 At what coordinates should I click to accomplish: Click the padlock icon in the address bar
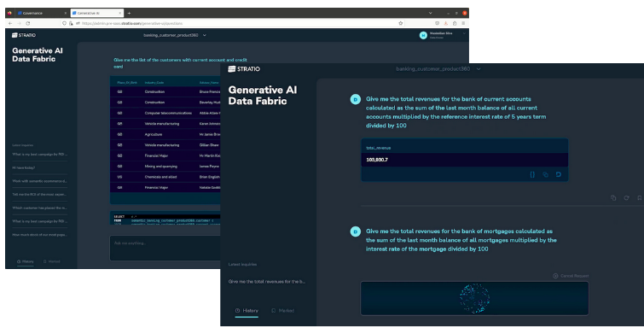click(71, 23)
